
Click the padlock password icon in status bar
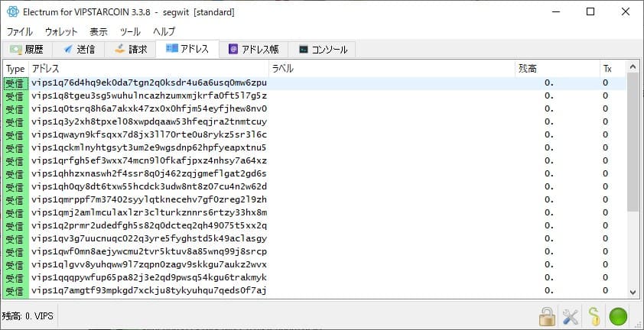pyautogui.click(x=547, y=316)
